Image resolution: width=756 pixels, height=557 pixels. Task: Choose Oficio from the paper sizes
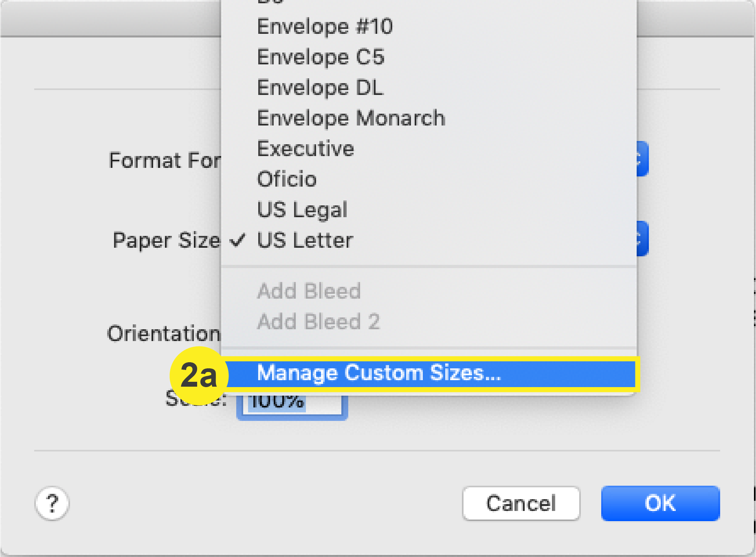pos(286,179)
